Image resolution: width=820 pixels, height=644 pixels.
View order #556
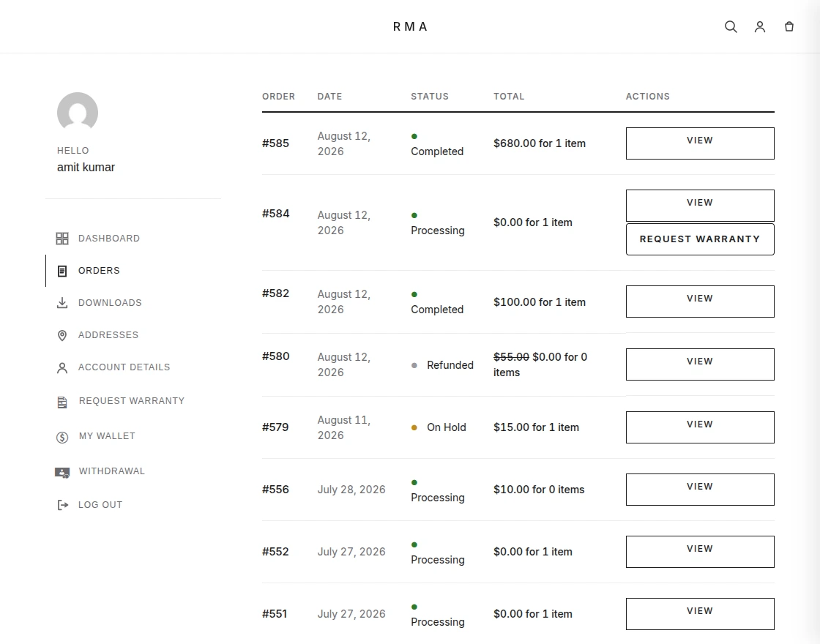click(700, 490)
